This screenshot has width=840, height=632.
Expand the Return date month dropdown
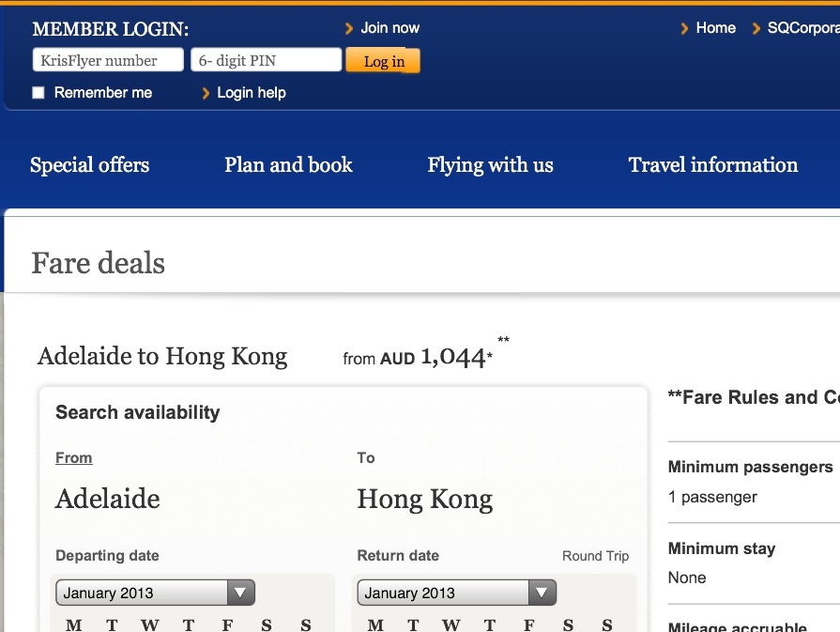pyautogui.click(x=456, y=593)
